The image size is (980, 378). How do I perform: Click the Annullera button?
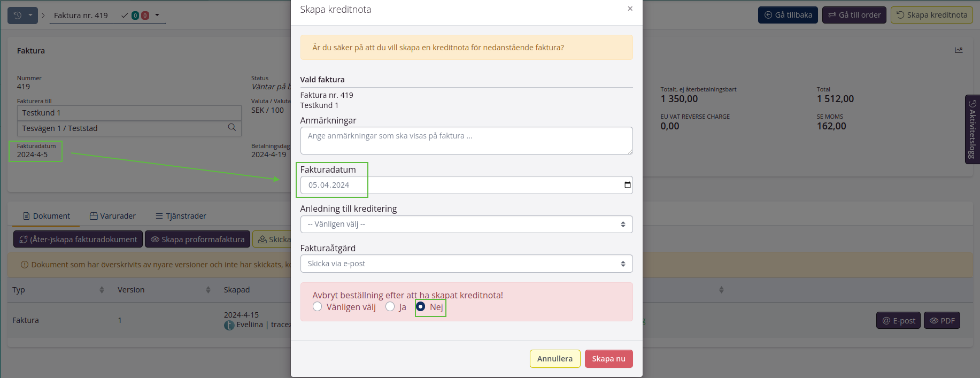click(554, 359)
